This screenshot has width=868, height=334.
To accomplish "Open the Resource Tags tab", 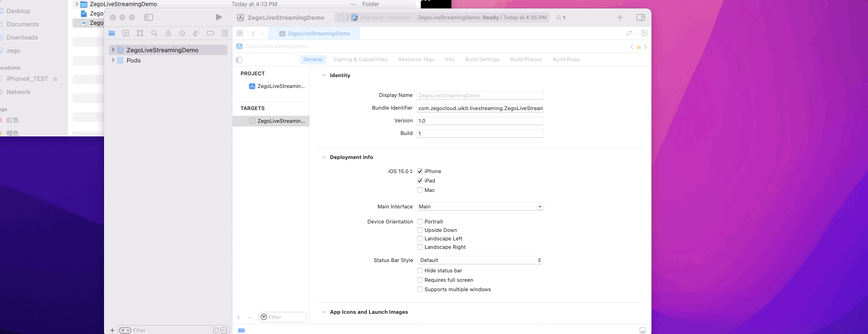I will (416, 59).
